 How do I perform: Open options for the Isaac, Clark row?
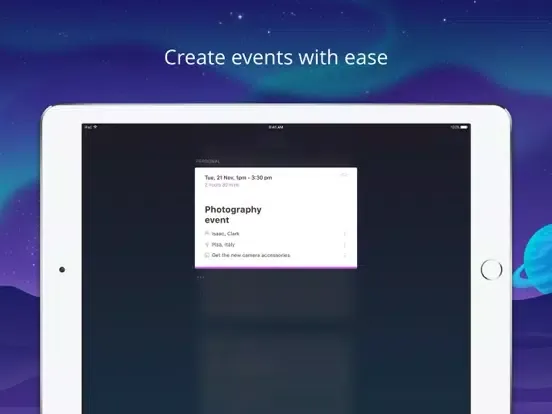click(345, 234)
